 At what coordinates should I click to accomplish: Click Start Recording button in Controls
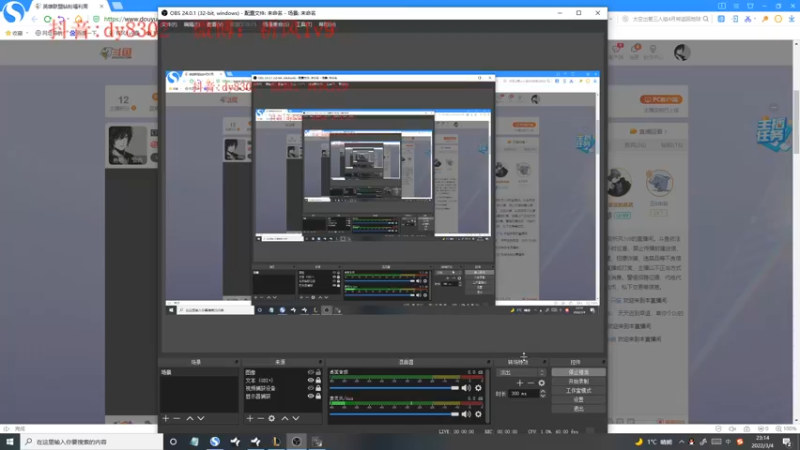coord(578,382)
